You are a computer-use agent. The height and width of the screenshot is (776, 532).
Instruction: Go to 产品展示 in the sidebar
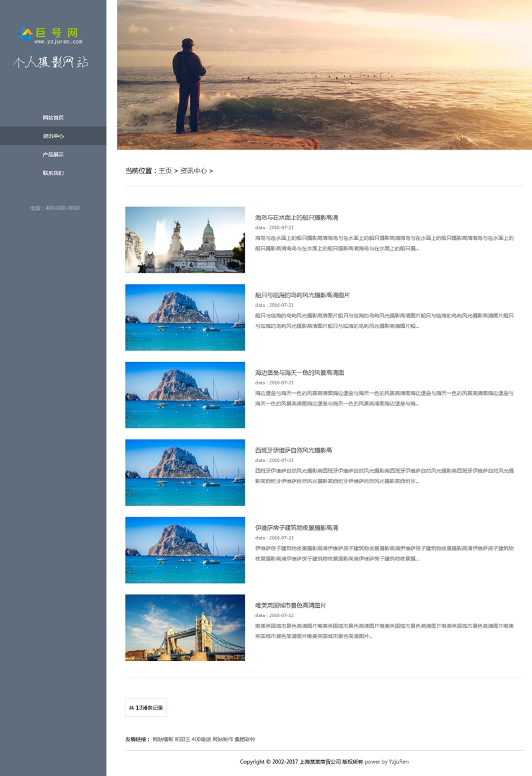[x=53, y=155]
